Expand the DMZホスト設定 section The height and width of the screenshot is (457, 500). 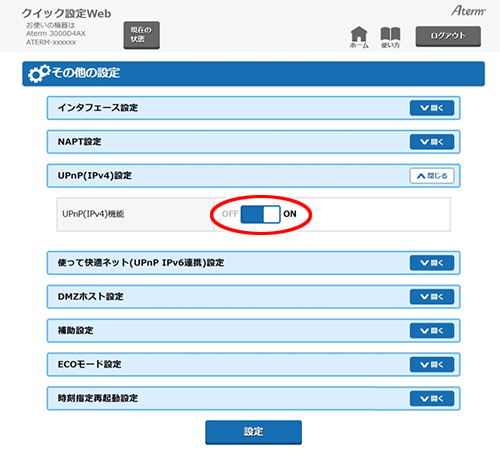click(432, 297)
